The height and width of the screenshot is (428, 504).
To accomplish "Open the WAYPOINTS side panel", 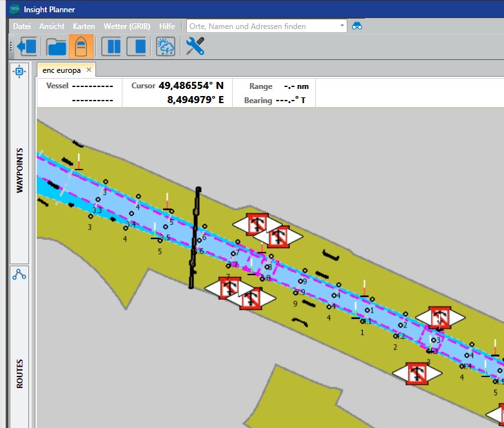I will point(19,171).
